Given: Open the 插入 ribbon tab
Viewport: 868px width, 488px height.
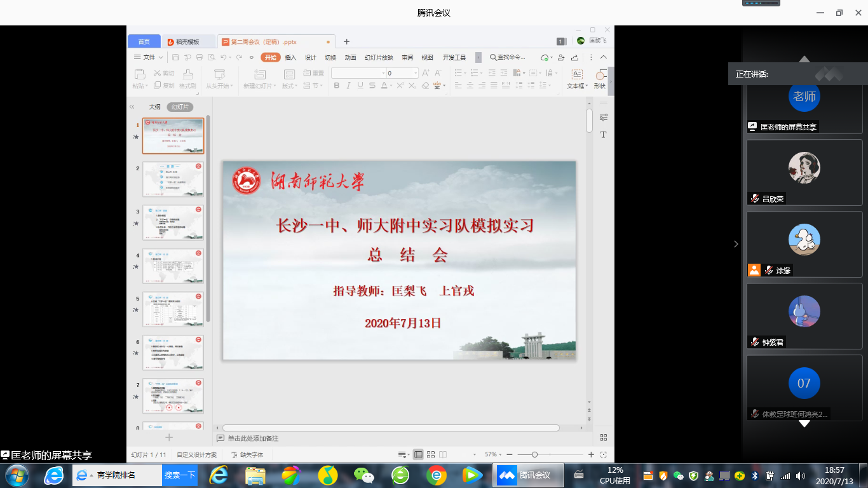Looking at the screenshot, I should (290, 57).
